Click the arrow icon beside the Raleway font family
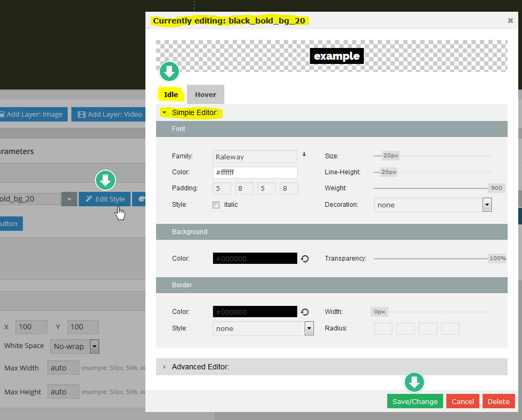This screenshot has height=420, width=522. point(304,155)
